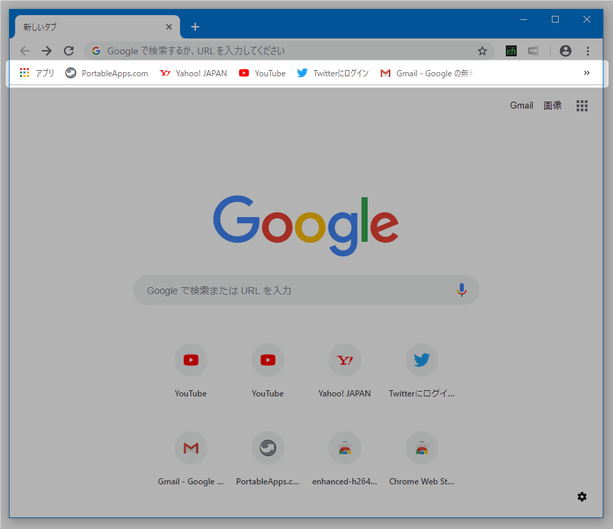
Task: Expand the hidden bookmarks chevron
Action: pyautogui.click(x=586, y=73)
